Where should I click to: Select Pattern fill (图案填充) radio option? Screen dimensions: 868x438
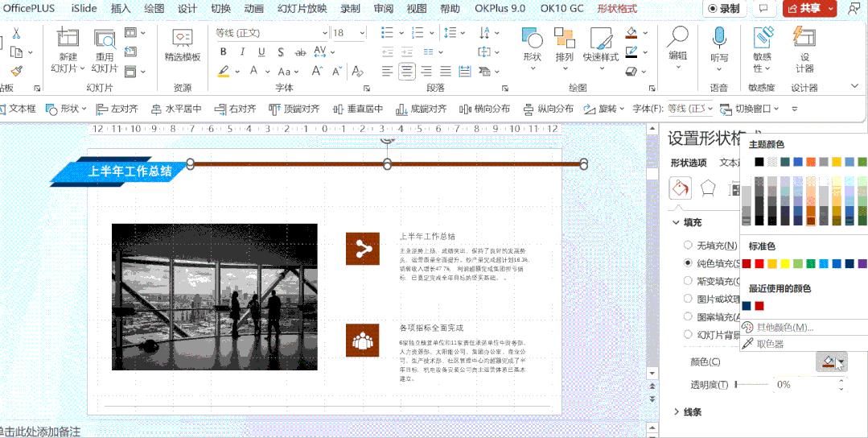(x=688, y=316)
